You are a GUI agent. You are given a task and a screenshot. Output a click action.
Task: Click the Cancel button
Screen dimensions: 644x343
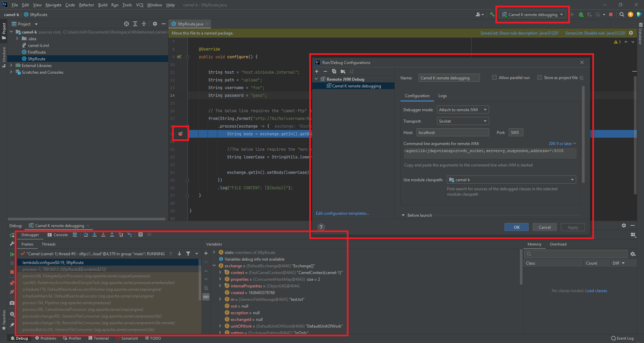544,227
